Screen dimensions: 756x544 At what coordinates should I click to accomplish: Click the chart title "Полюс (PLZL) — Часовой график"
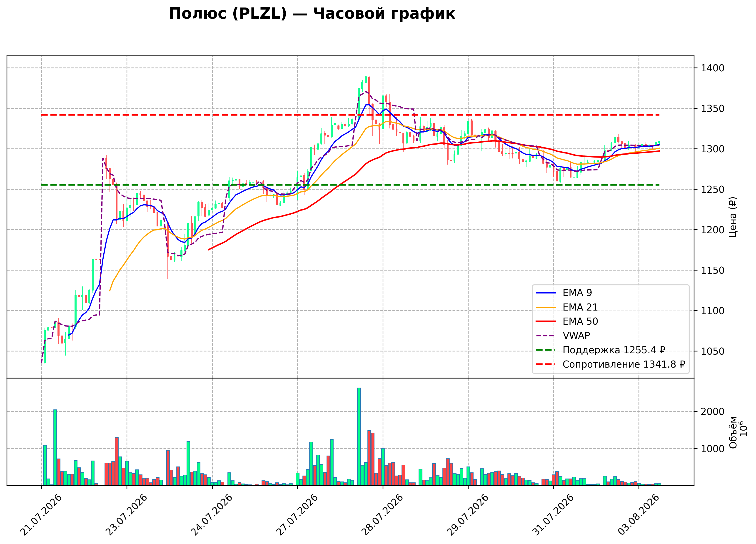[312, 14]
